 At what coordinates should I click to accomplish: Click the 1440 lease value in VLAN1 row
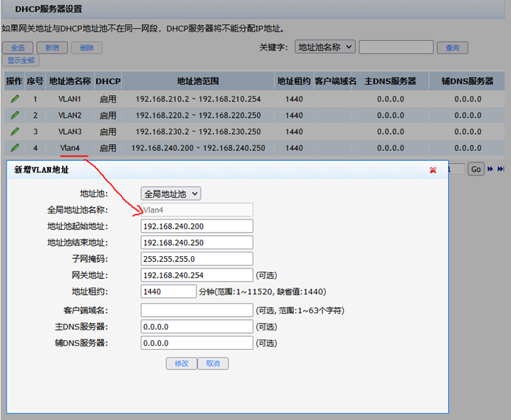click(294, 99)
